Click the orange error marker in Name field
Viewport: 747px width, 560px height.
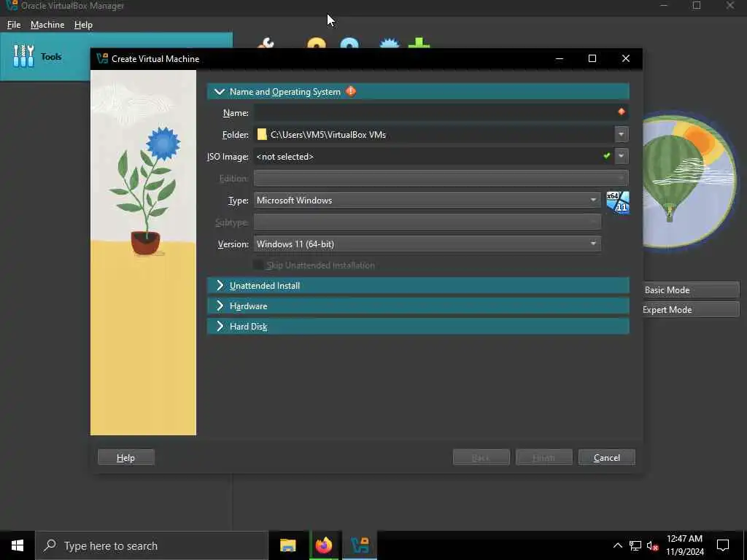(622, 112)
